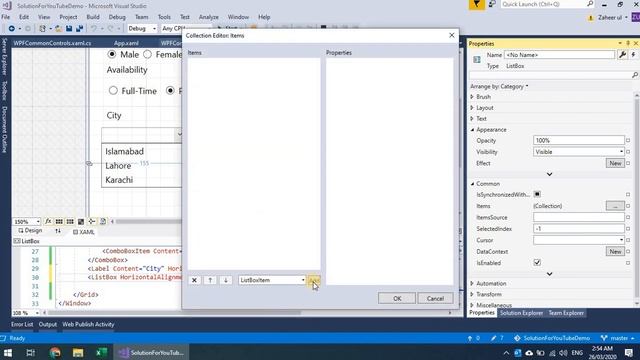This screenshot has height=360, width=640.
Task: Open the Build menu
Action: pyautogui.click(x=93, y=17)
